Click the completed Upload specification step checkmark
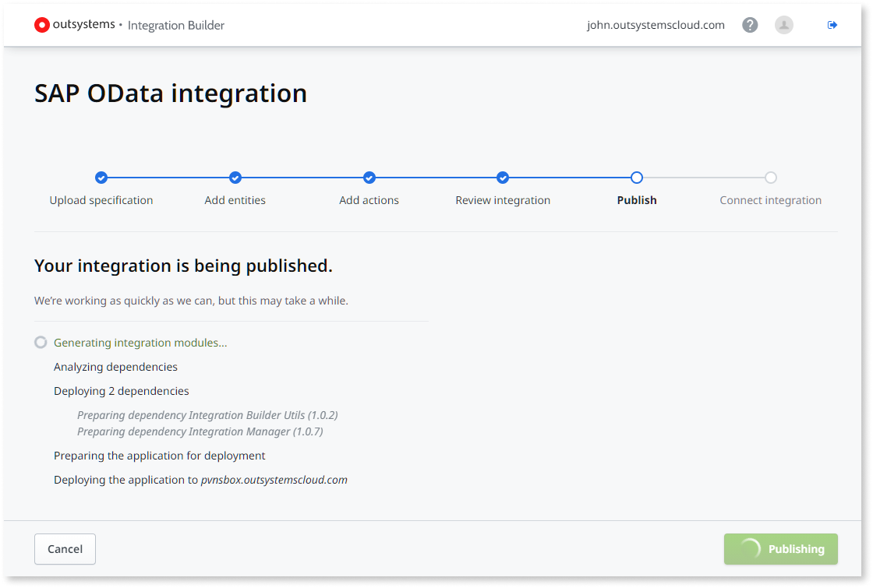873x588 pixels. (x=101, y=178)
